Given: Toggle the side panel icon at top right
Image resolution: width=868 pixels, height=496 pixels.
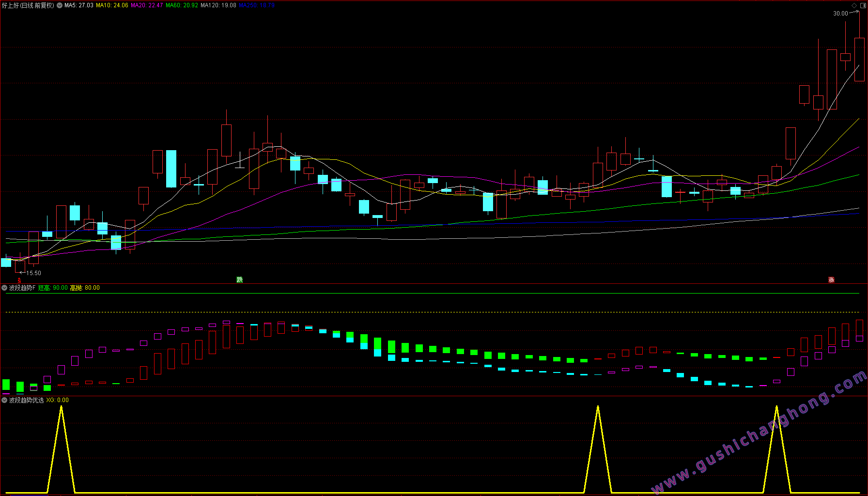Looking at the screenshot, I should 863,5.
